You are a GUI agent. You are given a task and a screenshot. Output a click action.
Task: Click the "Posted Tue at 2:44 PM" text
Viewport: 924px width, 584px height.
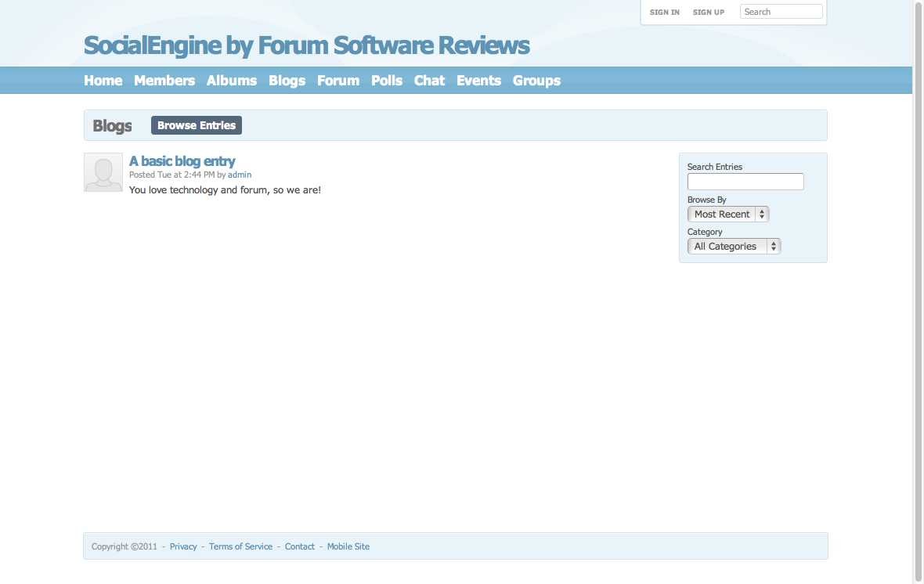tap(172, 175)
